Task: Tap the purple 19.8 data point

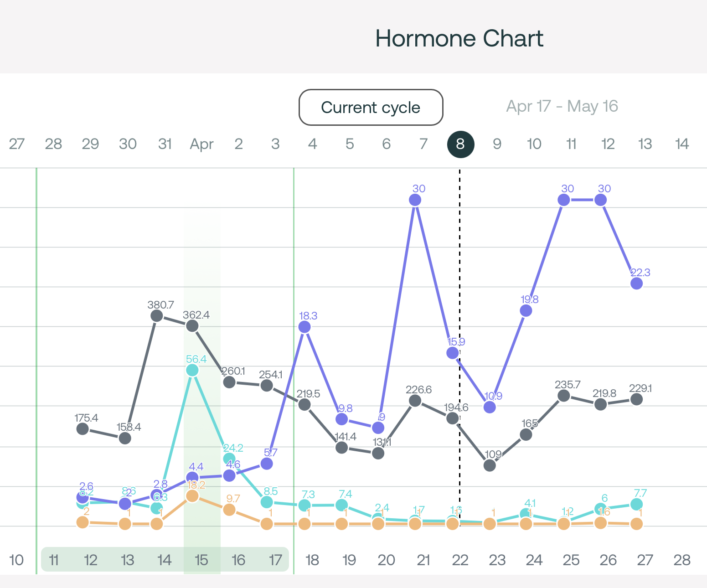Action: tap(526, 310)
